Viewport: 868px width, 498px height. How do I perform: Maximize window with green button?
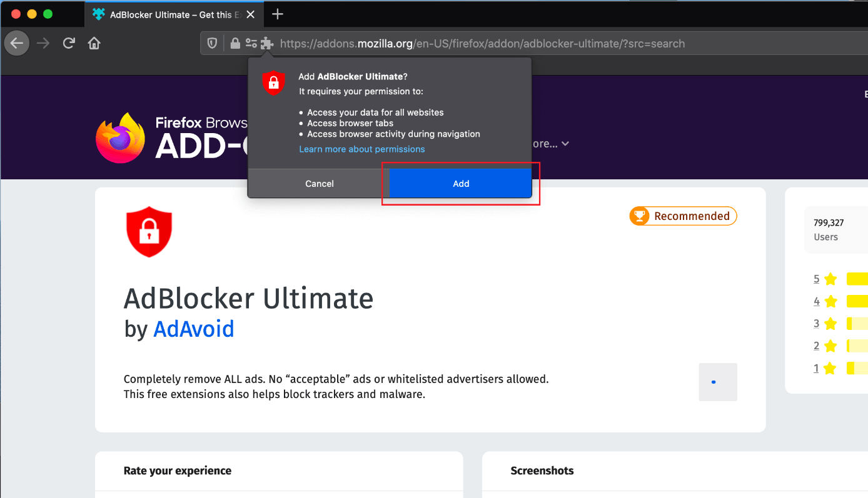(x=48, y=14)
